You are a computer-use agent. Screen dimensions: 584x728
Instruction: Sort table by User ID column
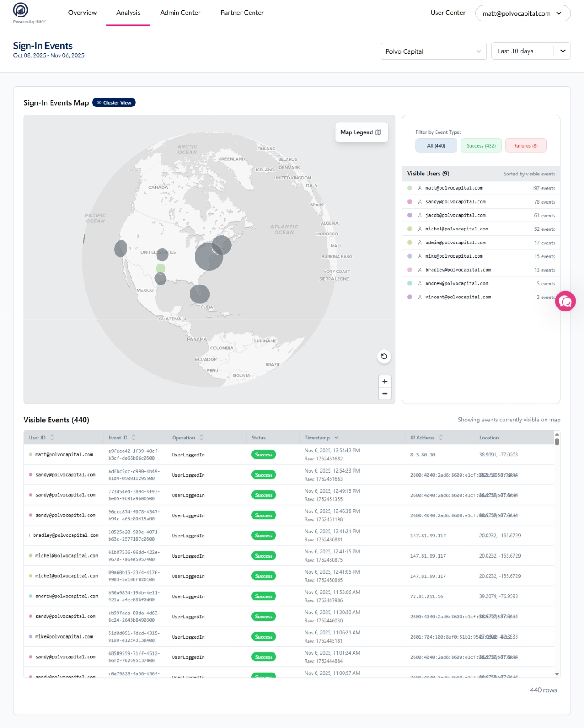click(52, 438)
